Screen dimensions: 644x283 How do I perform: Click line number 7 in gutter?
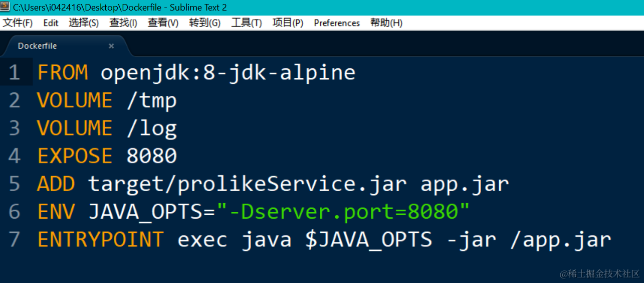coord(15,239)
